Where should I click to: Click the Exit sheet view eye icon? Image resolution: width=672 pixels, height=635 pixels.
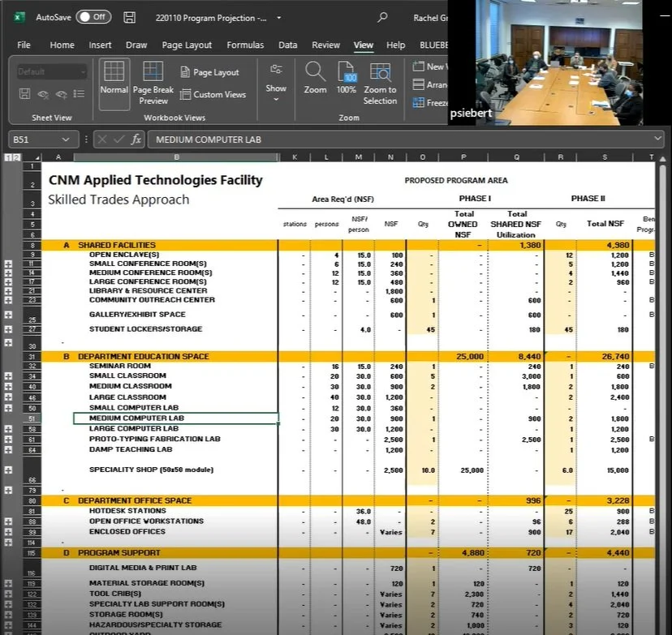coord(43,94)
